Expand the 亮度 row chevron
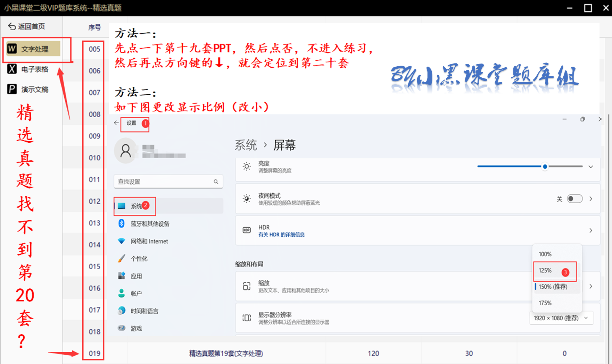 pyautogui.click(x=590, y=167)
